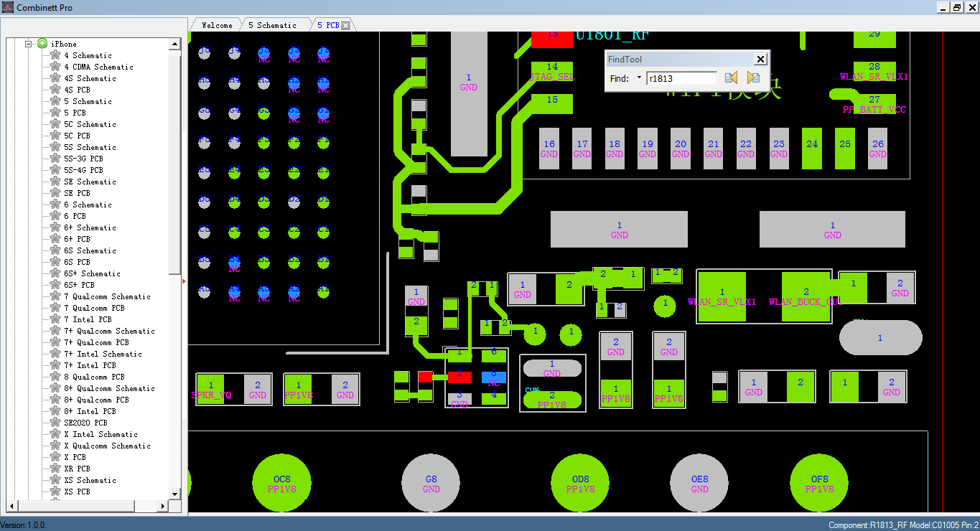Click star icon beside 6S PCB
Screen dimensions: 980x531
(x=55, y=262)
